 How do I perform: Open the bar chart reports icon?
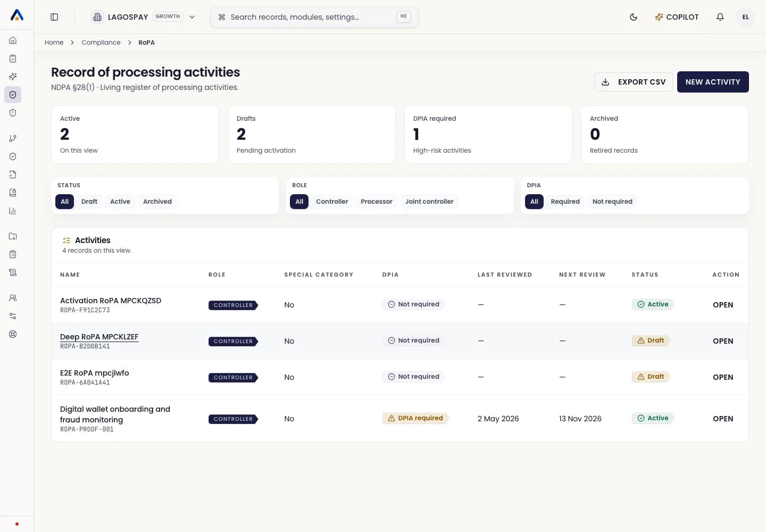pos(13,211)
